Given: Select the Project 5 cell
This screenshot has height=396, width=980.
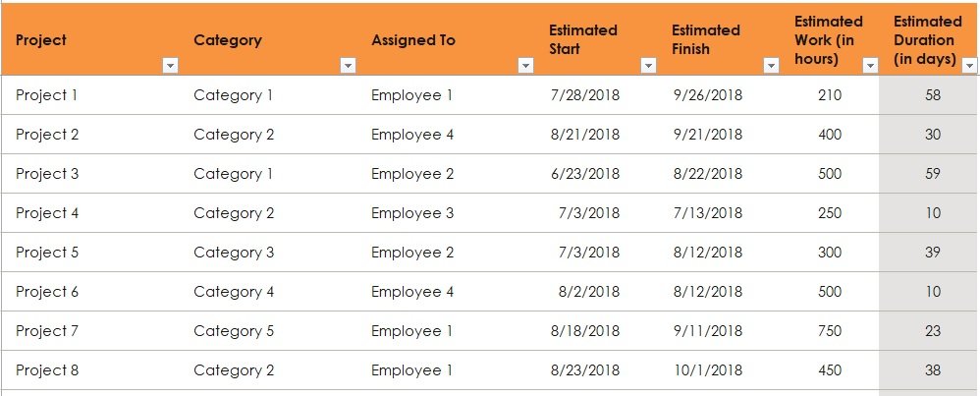Looking at the screenshot, I should pyautogui.click(x=90, y=253).
